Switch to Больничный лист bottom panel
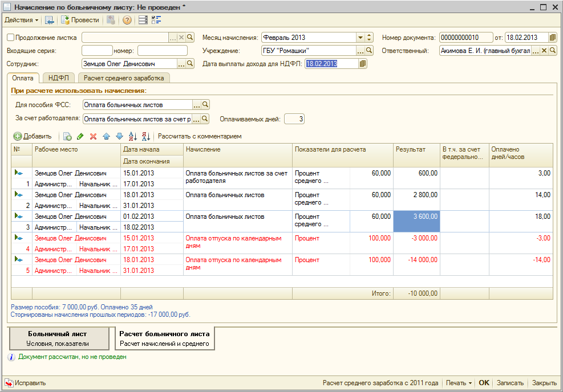Image resolution: width=563 pixels, height=392 pixels. [59, 338]
